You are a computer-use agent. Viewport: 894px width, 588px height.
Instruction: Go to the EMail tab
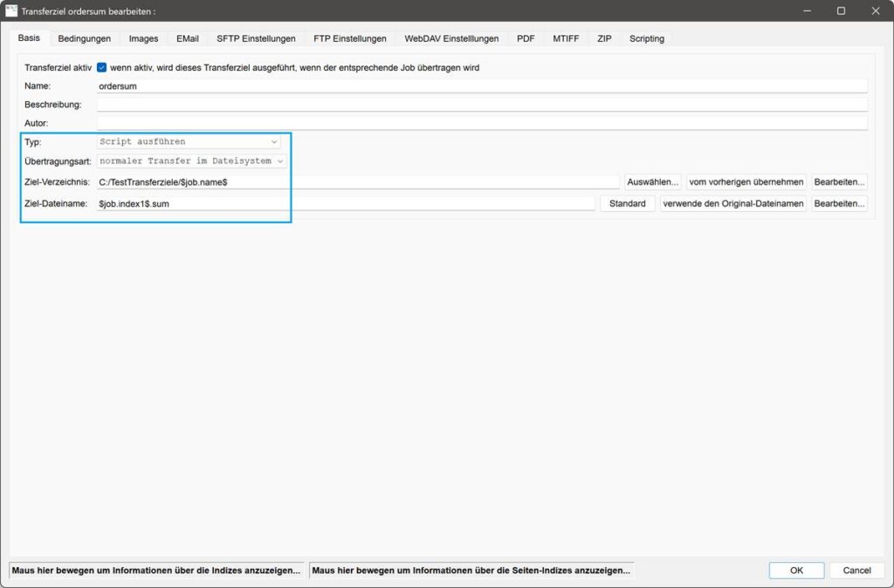[187, 38]
